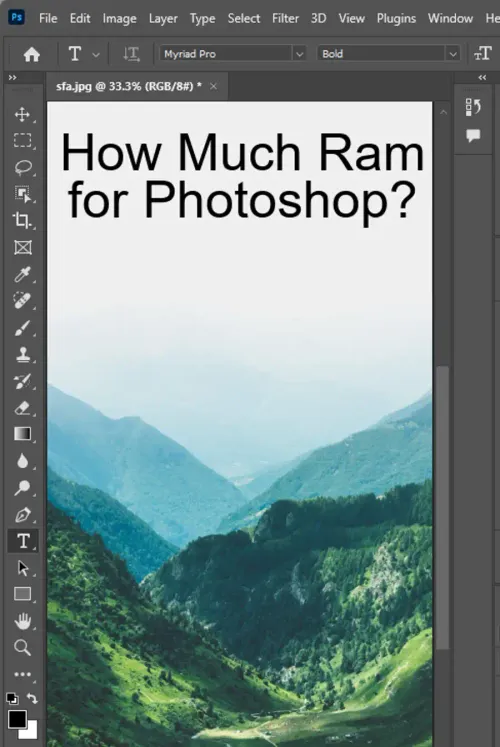Select the Path Selection tool

pyautogui.click(x=22, y=568)
